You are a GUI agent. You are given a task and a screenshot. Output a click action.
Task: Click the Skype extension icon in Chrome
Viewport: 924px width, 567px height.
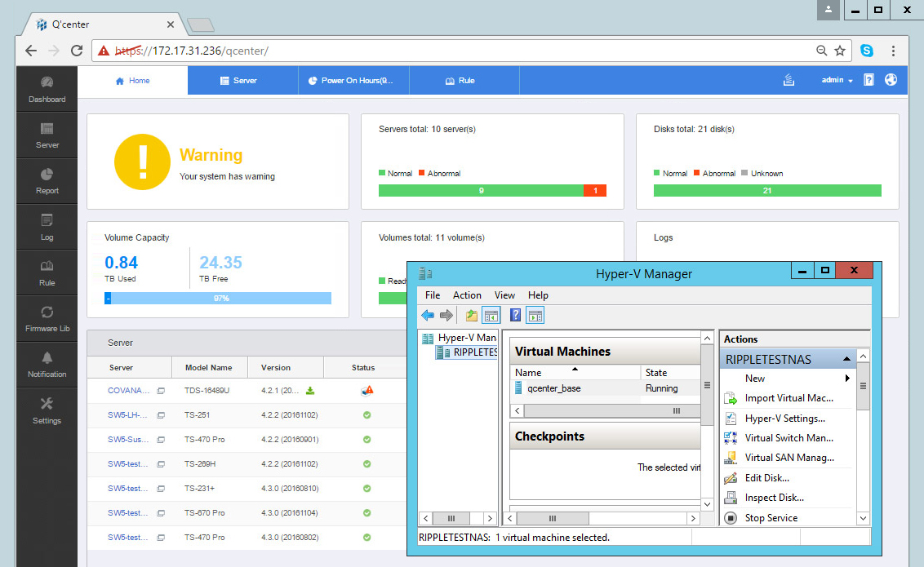coord(866,51)
